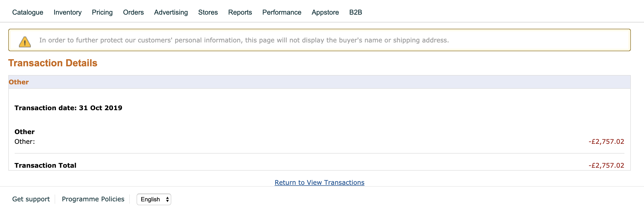
Task: Click the Transaction Total label
Action: 45,165
